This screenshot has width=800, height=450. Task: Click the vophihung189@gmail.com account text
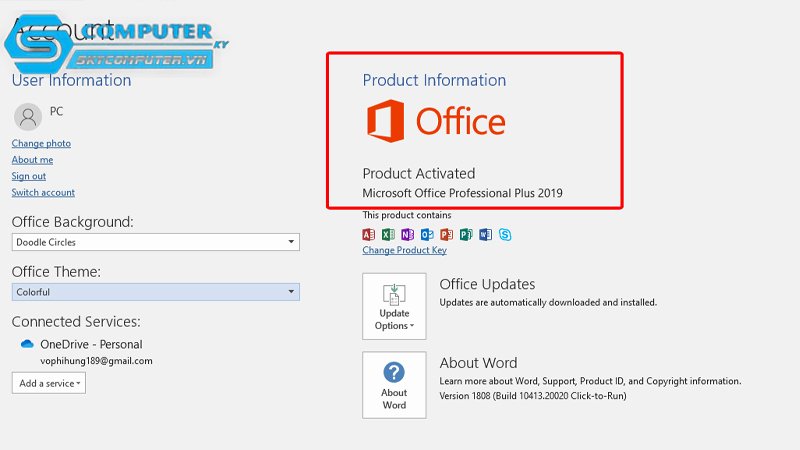point(96,361)
